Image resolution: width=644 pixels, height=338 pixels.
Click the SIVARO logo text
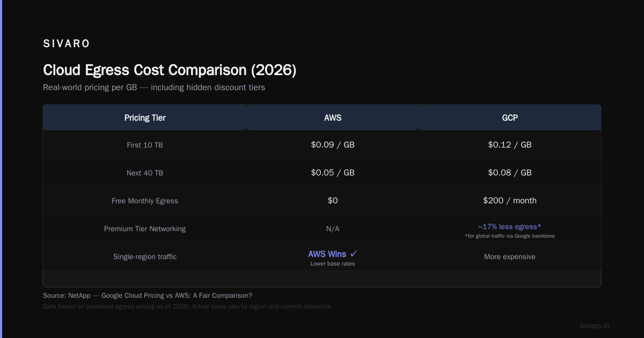[67, 44]
